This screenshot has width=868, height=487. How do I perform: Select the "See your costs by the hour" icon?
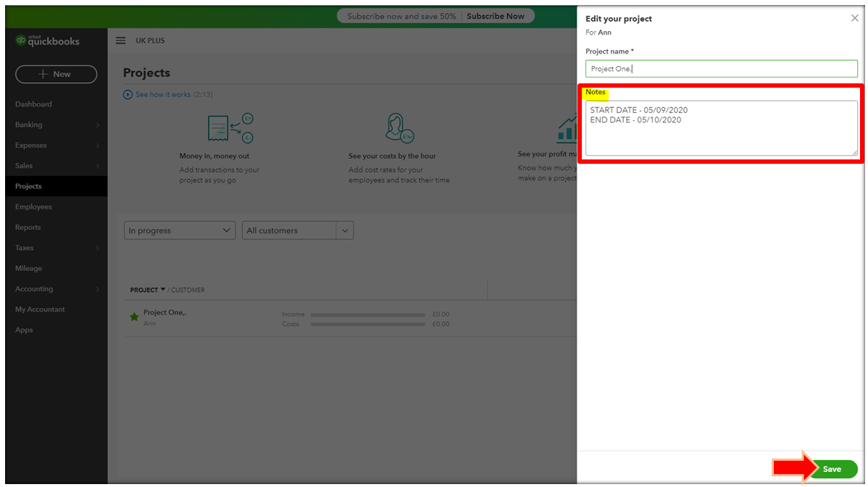(400, 128)
